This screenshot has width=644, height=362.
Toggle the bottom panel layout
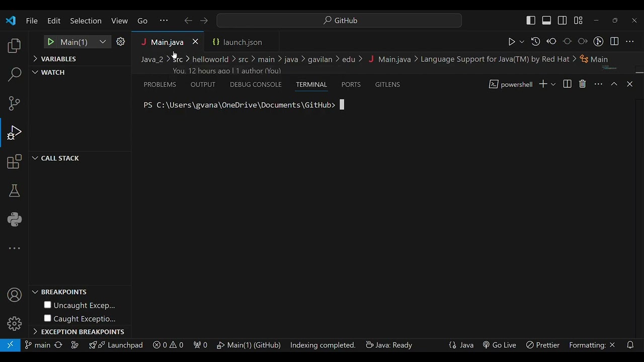pyautogui.click(x=546, y=21)
